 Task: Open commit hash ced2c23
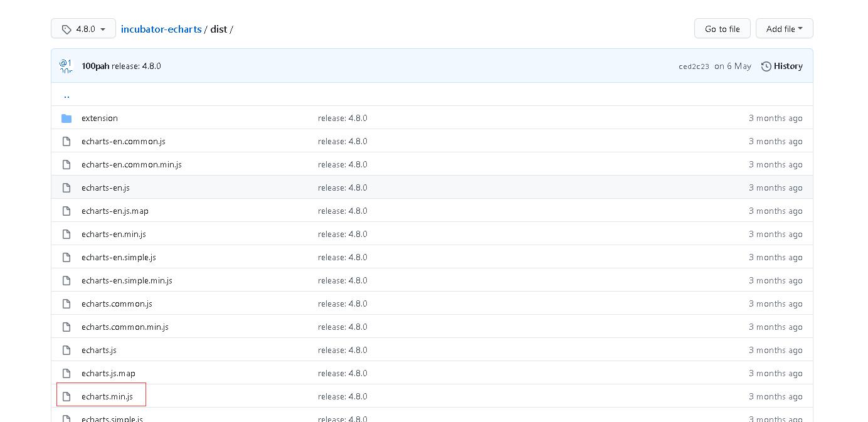694,66
